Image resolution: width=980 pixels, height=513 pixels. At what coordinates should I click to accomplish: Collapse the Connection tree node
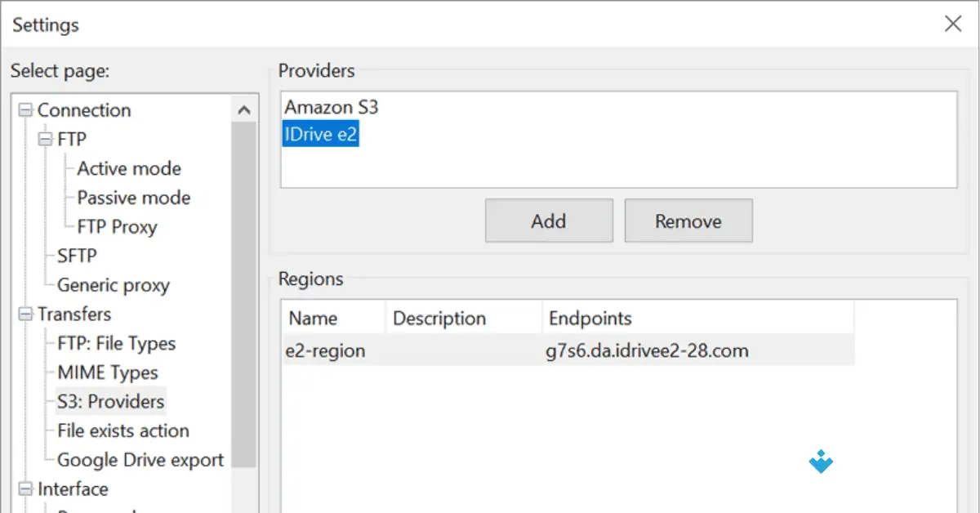(x=26, y=110)
